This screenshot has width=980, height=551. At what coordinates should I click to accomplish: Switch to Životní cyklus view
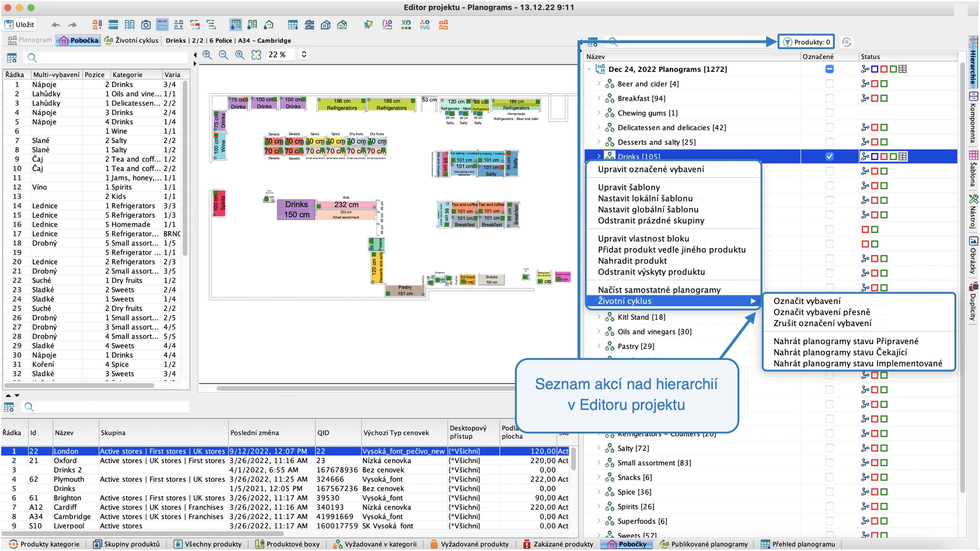tap(131, 40)
